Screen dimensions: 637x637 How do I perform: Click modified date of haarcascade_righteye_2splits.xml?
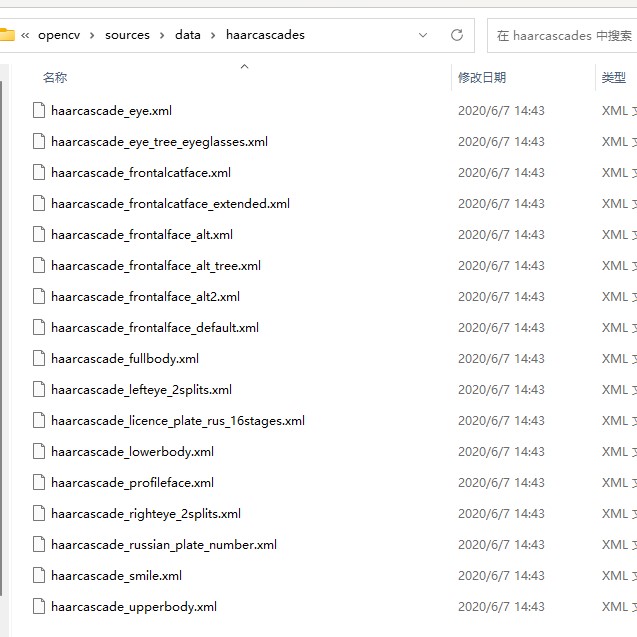coord(501,514)
